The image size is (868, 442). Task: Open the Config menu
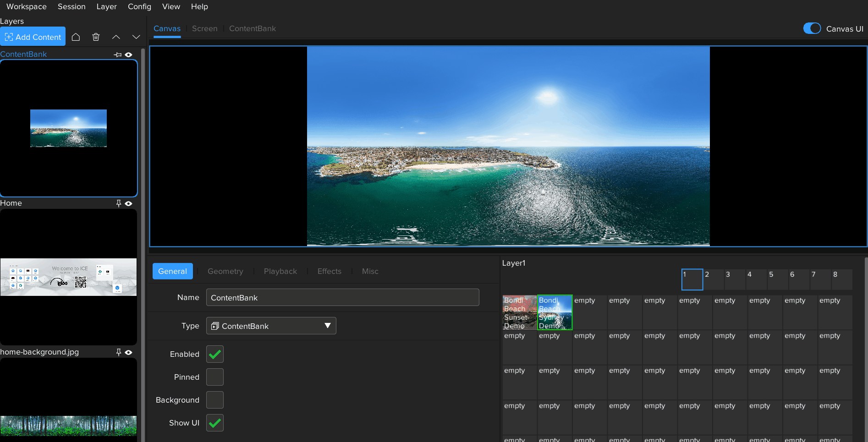tap(139, 6)
